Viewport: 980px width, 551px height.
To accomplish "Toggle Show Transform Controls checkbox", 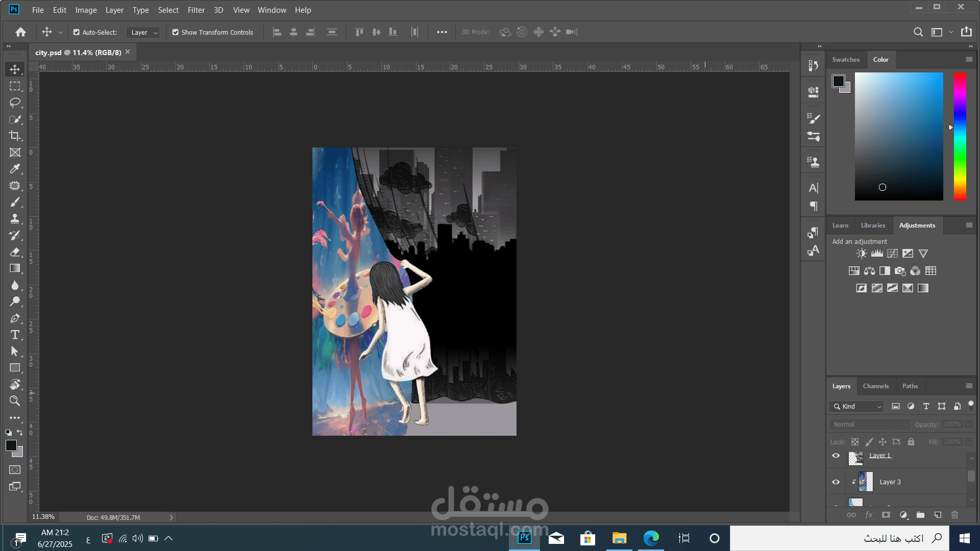I will coord(176,32).
